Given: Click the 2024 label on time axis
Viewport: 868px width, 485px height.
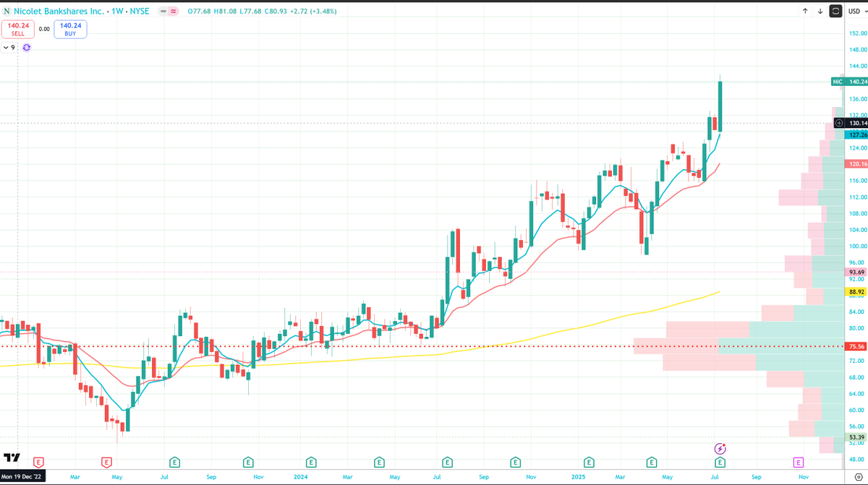Looking at the screenshot, I should (x=302, y=477).
